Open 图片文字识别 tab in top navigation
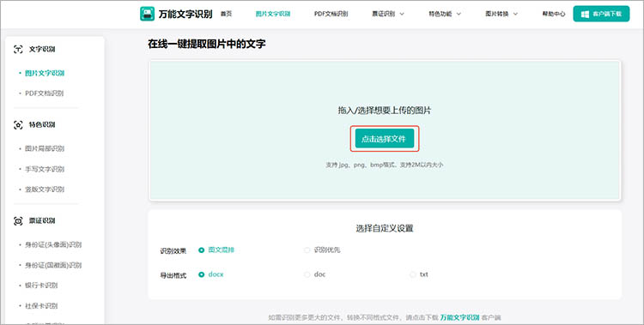Image resolution: width=644 pixels, height=325 pixels. pyautogui.click(x=273, y=14)
